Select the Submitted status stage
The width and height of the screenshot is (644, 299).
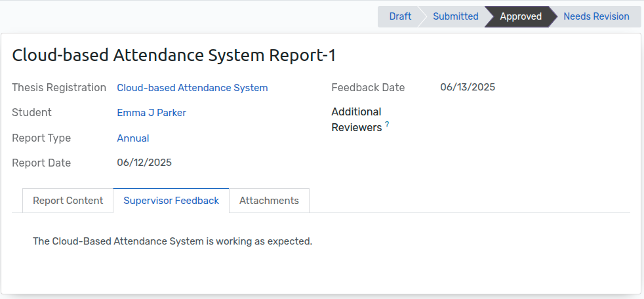pyautogui.click(x=455, y=16)
